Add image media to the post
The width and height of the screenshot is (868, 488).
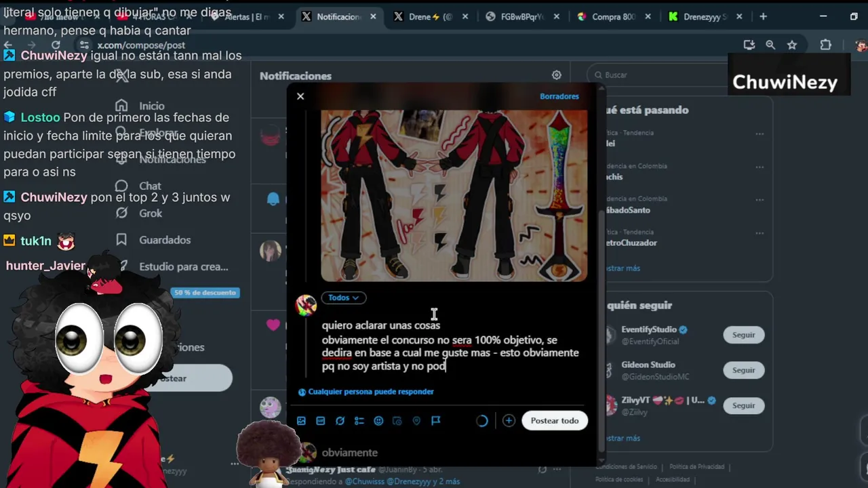point(301,421)
